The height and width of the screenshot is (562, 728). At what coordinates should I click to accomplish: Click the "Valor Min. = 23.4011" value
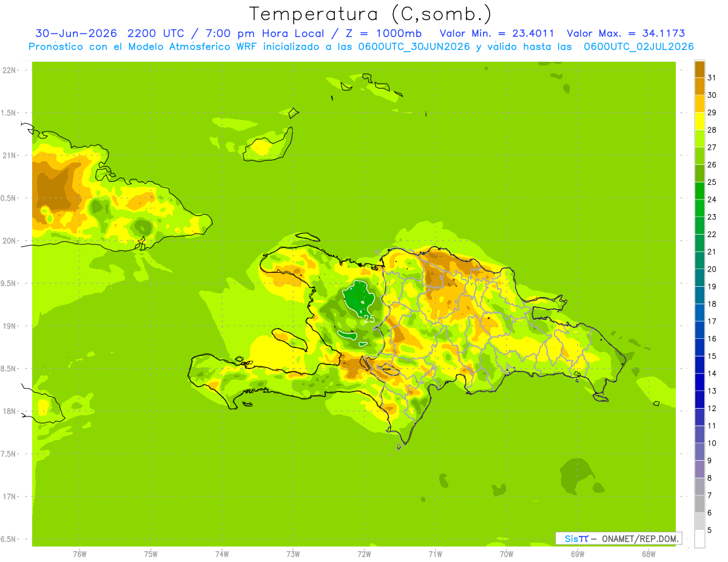pyautogui.click(x=497, y=33)
